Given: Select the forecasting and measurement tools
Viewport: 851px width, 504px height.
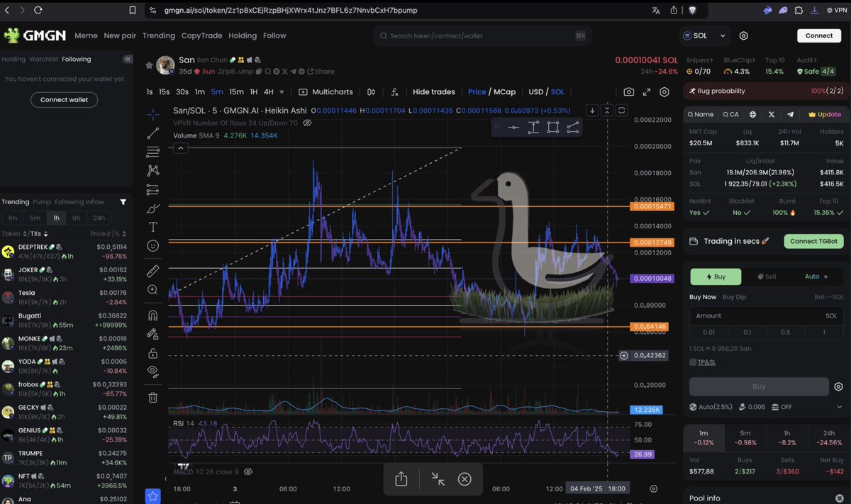Looking at the screenshot, I should click(152, 189).
